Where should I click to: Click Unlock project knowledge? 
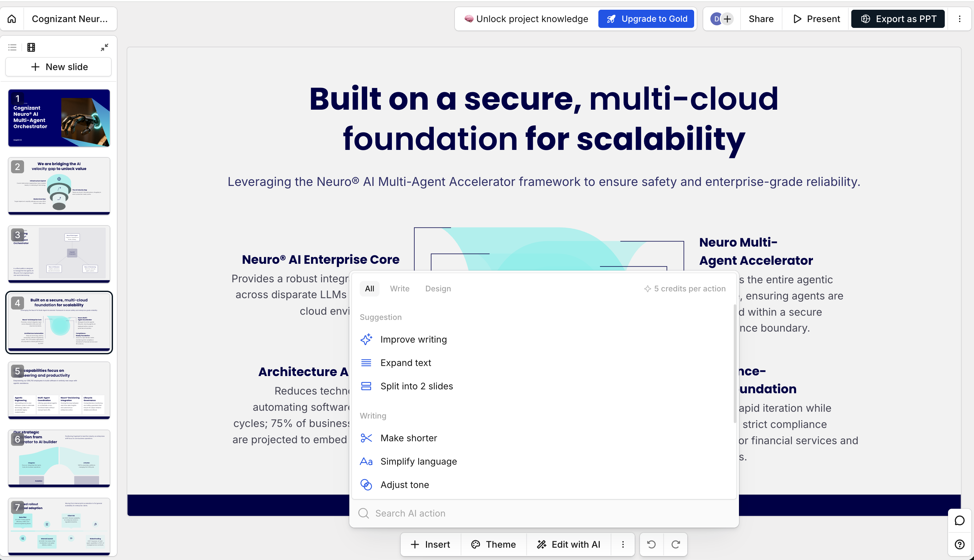point(526,19)
